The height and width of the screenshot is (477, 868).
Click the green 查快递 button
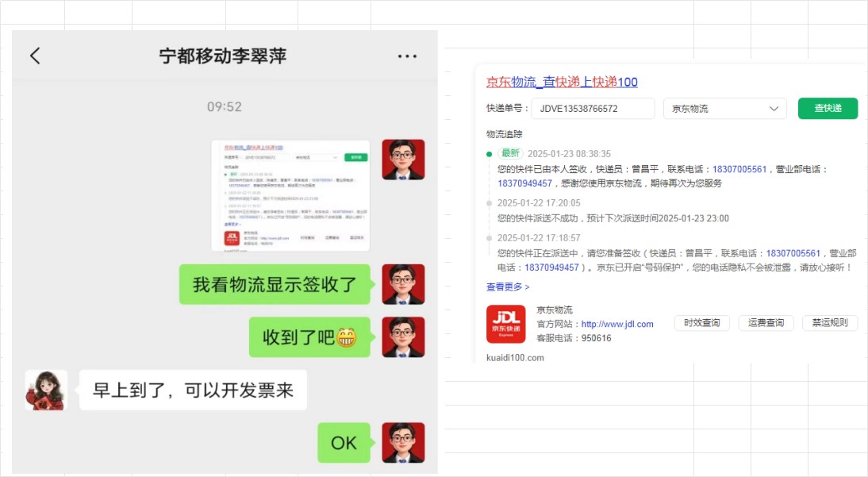pos(828,108)
